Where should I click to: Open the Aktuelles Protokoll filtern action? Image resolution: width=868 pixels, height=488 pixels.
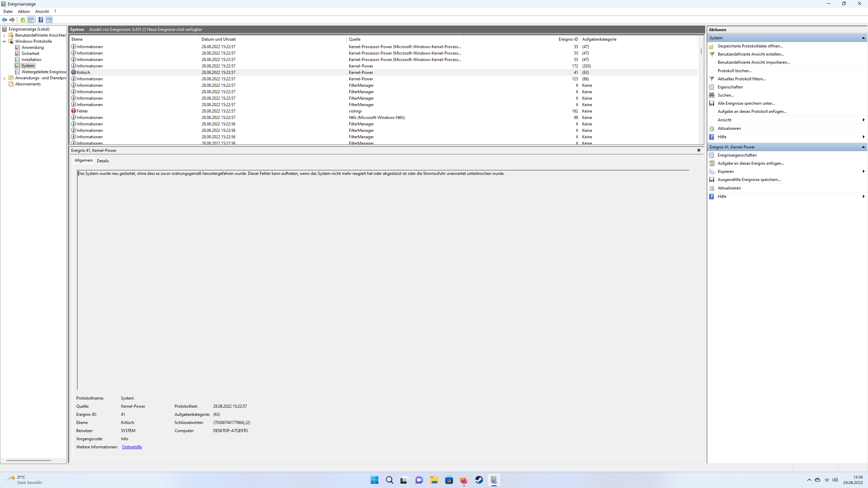[742, 79]
